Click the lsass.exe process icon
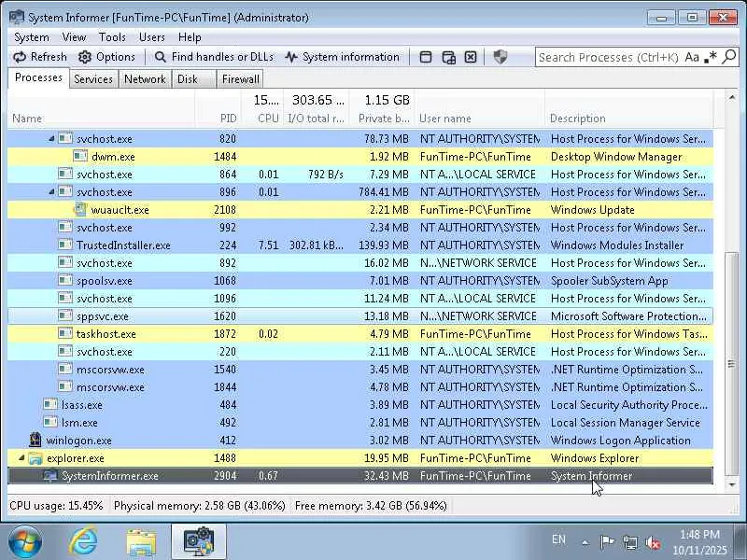Image resolution: width=747 pixels, height=560 pixels. coord(50,404)
